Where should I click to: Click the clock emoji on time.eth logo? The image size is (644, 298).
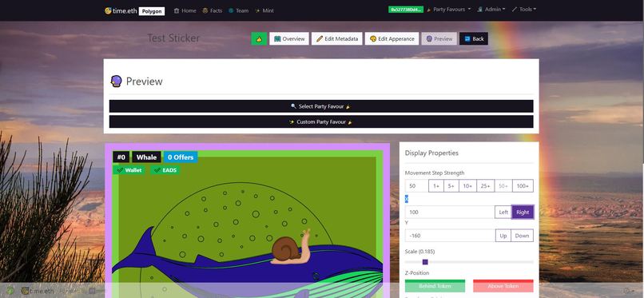pos(108,10)
